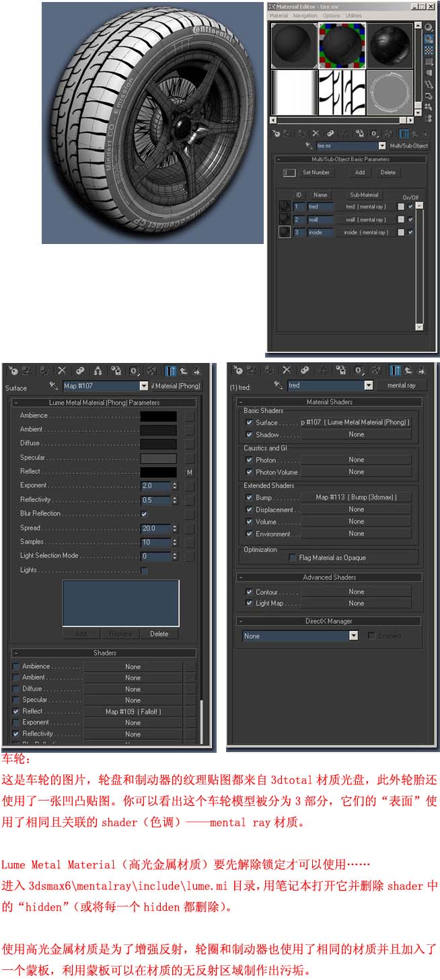Image resolution: width=440 pixels, height=980 pixels.
Task: Open the Utilities menu
Action: (x=353, y=15)
